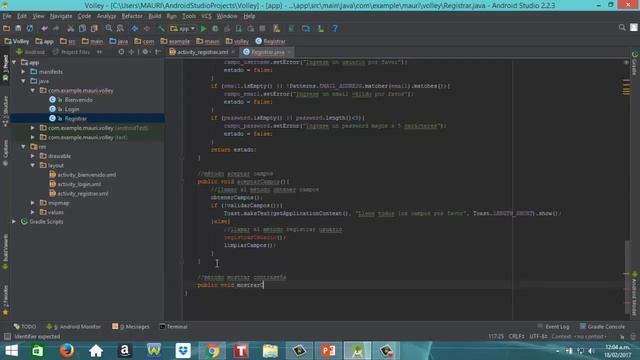
Task: Click the project panel settings gear icon
Action: 145,52
